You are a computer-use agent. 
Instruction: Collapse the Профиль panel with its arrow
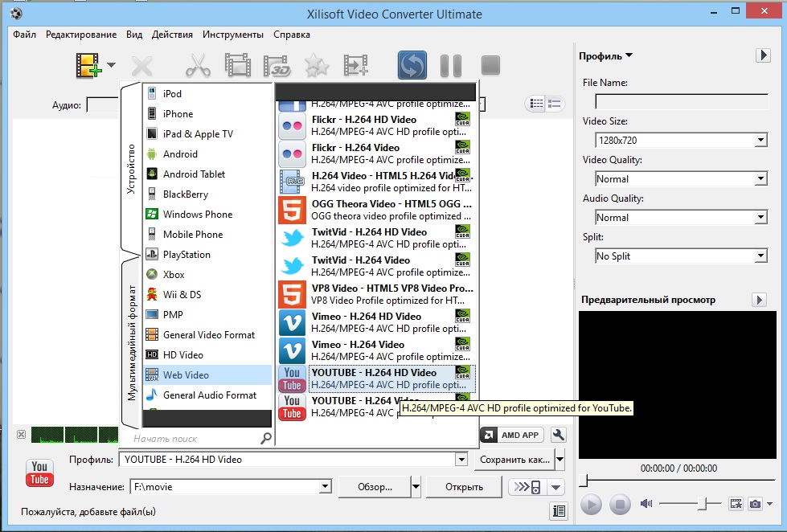pyautogui.click(x=763, y=55)
